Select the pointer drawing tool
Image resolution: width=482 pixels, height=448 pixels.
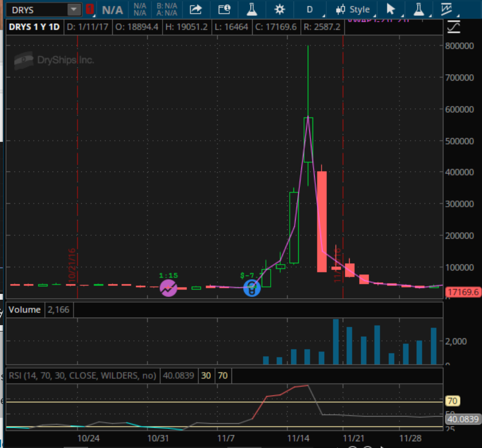coord(391,9)
